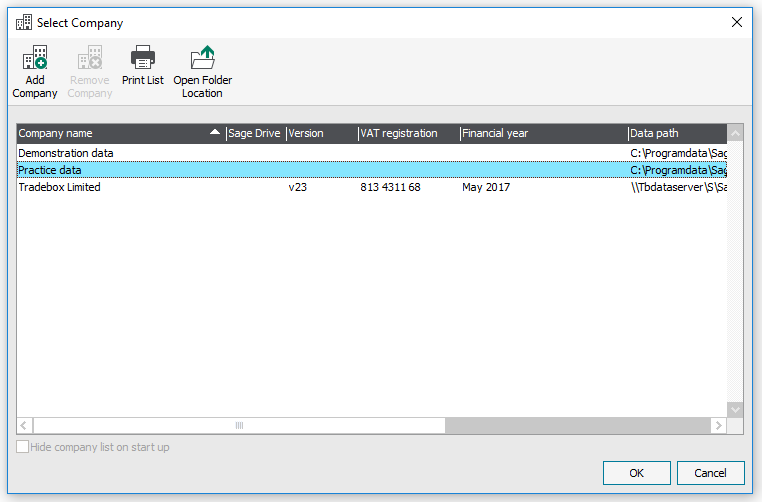The width and height of the screenshot is (762, 502).
Task: Click VAT number 813 4311 68
Action: tap(390, 187)
